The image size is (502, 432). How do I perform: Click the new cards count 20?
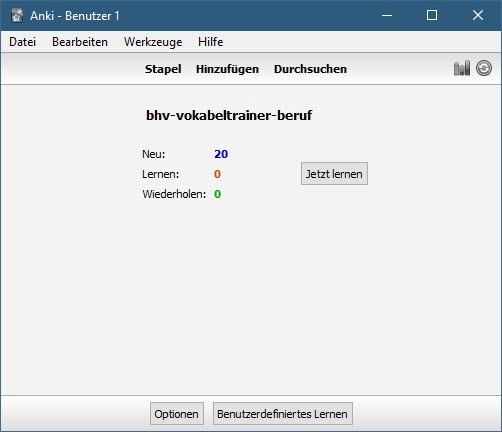click(221, 154)
